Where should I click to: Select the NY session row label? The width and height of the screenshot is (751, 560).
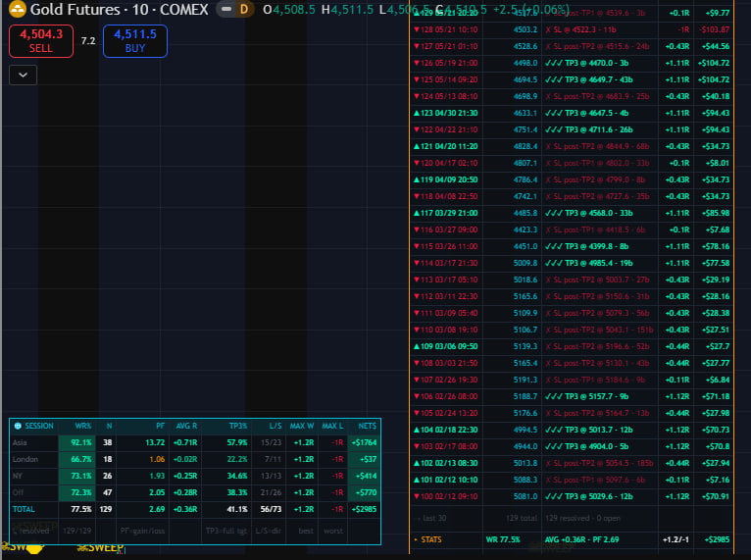(18, 477)
